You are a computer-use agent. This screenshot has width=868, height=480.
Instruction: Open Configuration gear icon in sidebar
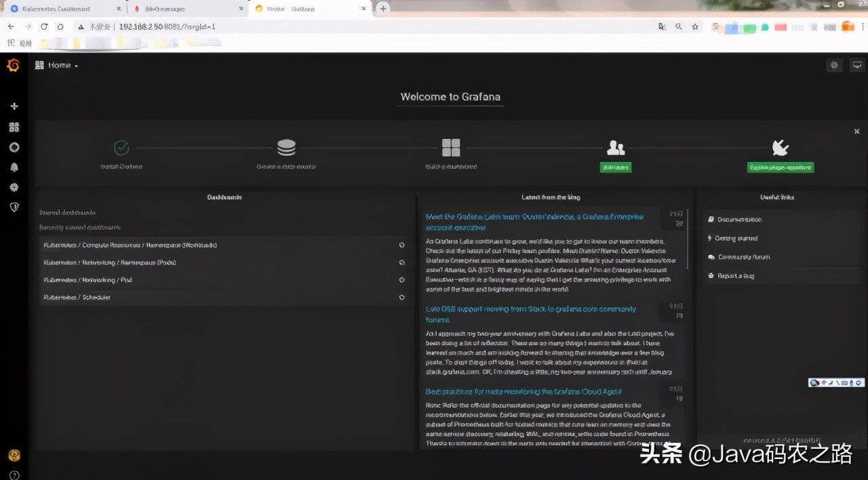click(14, 187)
